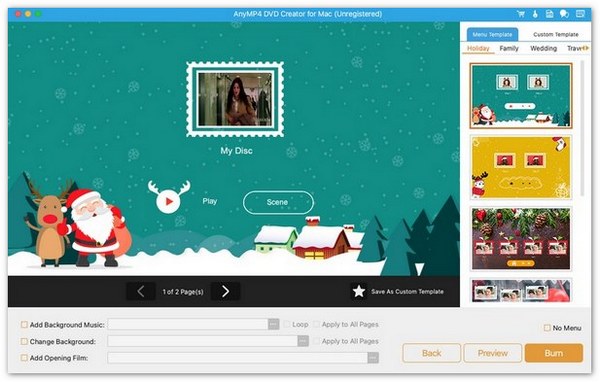Viewport: 600px width, 382px height.
Task: Click the Back button
Action: point(431,353)
